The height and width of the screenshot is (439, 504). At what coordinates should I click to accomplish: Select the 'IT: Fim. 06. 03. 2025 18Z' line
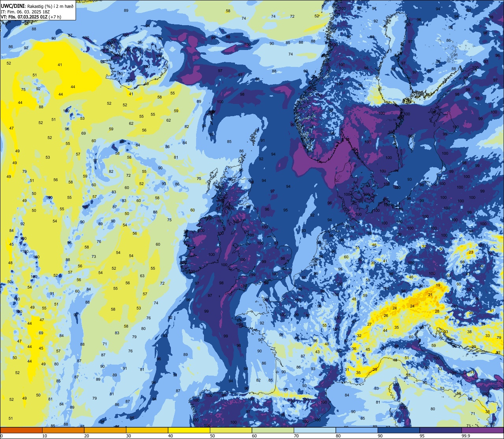25,11
